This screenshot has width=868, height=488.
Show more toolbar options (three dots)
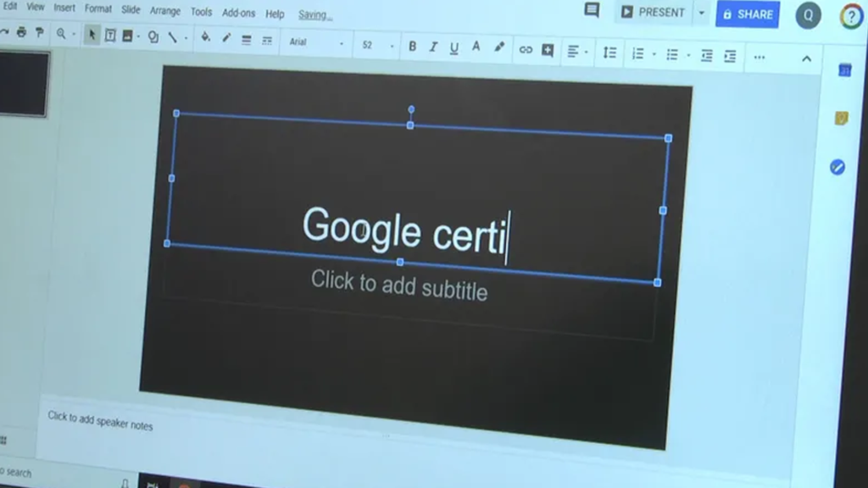pos(759,57)
